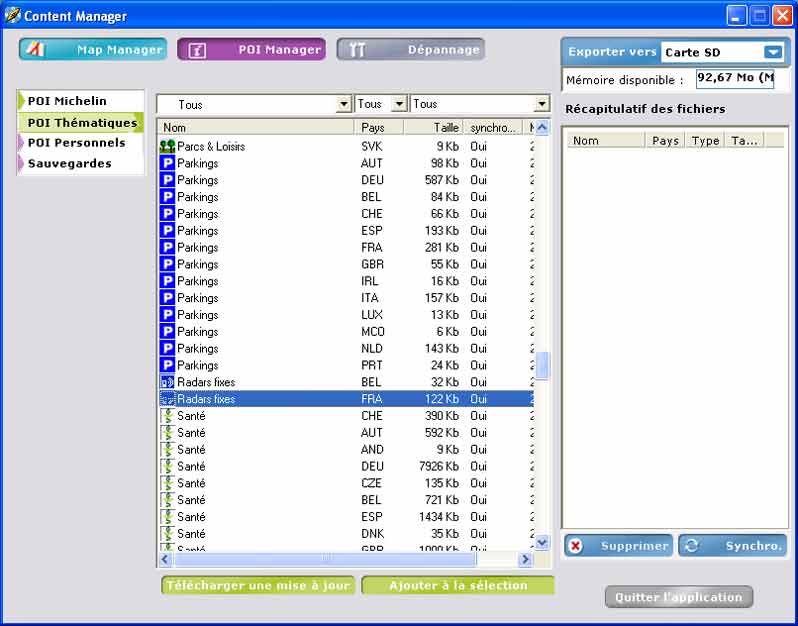Click the vertical scrollbar thumb of POI list
This screenshot has width=798, height=626.
(542, 365)
